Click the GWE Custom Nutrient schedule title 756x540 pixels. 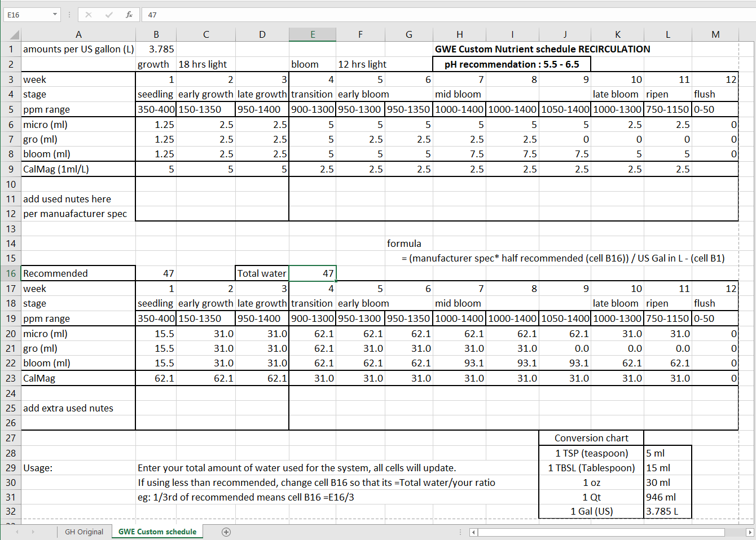[x=542, y=49]
